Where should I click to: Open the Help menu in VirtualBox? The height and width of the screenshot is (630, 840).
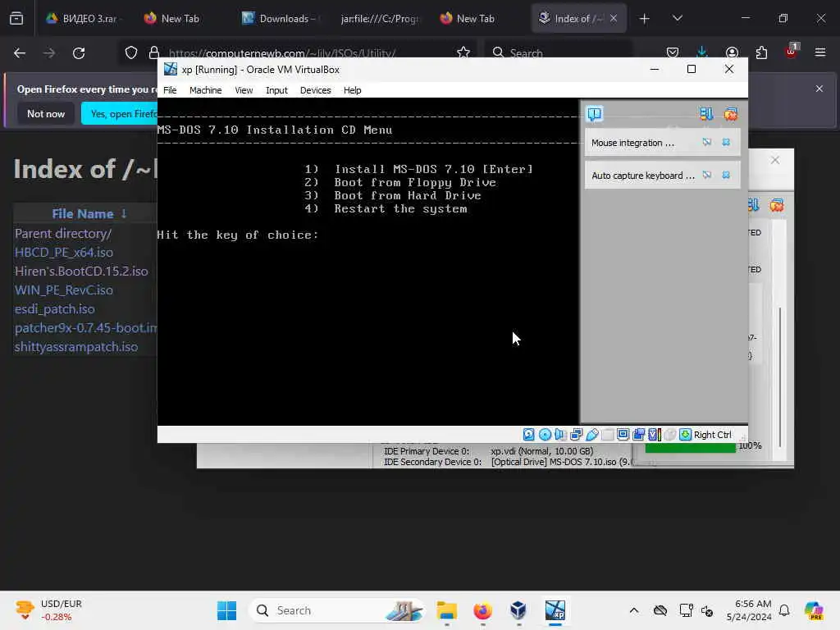[x=352, y=90]
